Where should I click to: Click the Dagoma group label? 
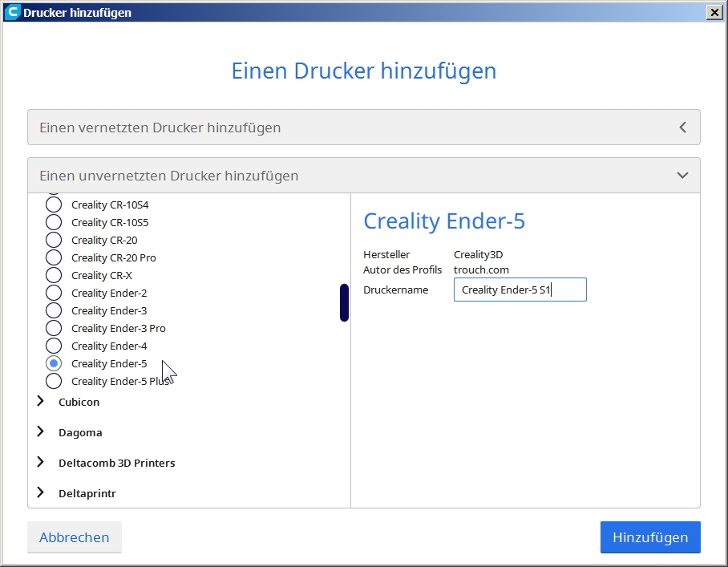point(80,433)
